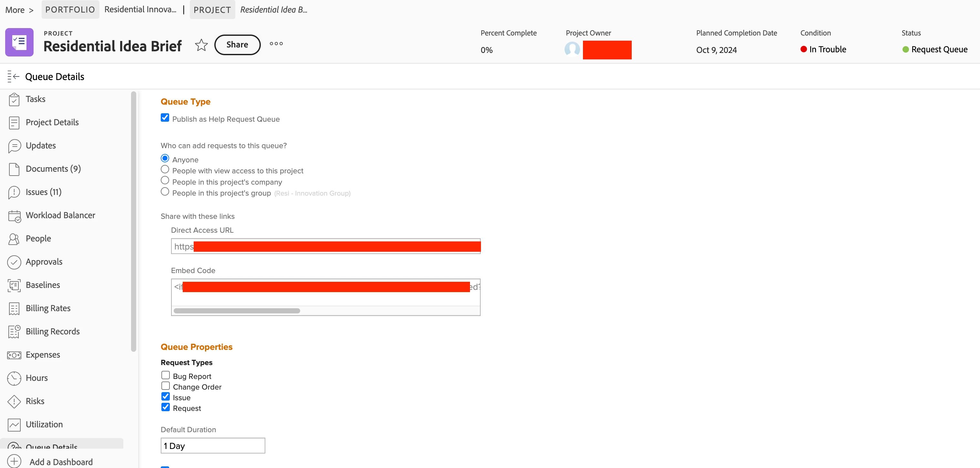Click the Billing Rates sidebar icon

point(14,309)
